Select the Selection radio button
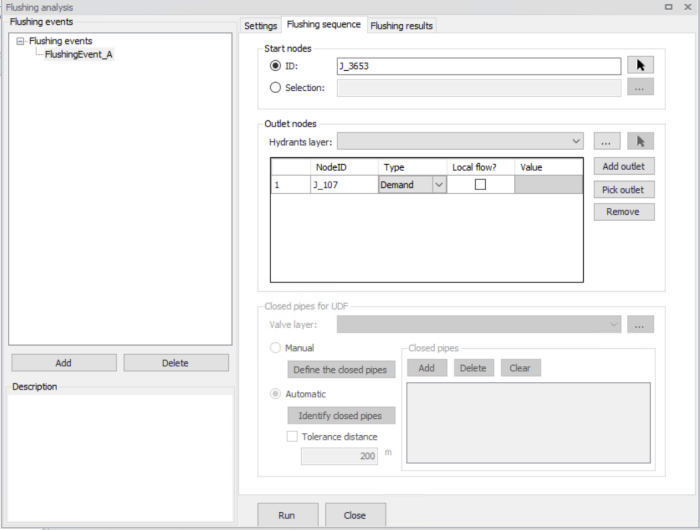The width and height of the screenshot is (700, 530). coord(275,88)
